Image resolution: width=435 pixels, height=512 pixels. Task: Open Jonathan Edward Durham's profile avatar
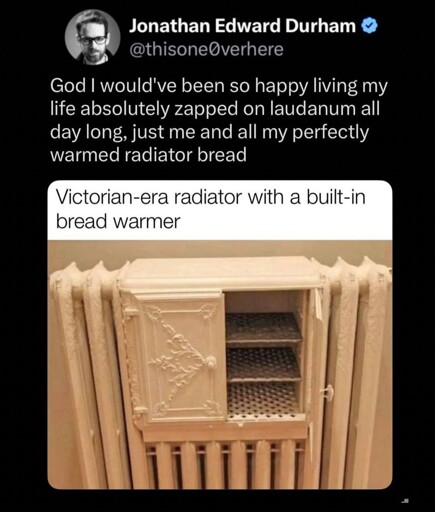click(93, 37)
